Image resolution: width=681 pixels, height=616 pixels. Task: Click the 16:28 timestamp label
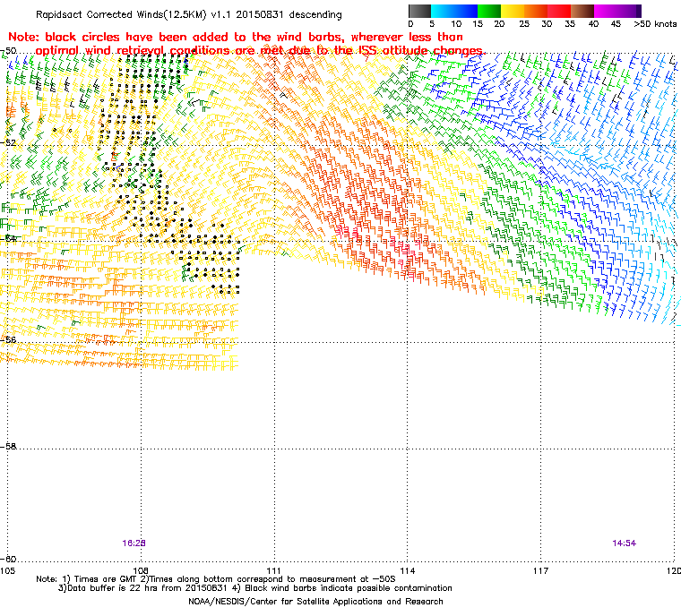(x=134, y=543)
